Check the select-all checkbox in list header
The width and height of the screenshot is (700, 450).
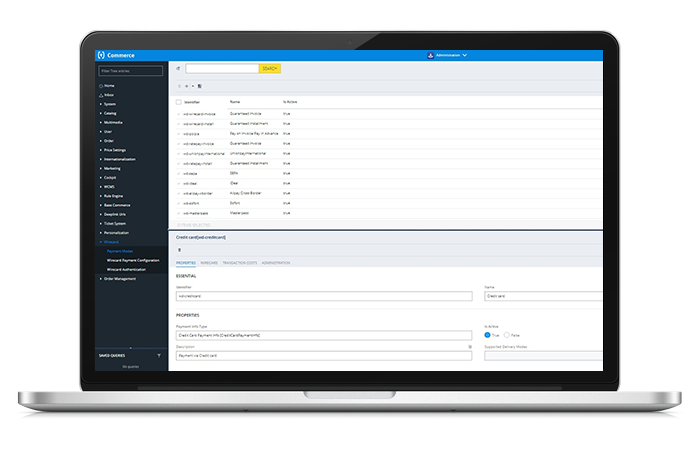(x=179, y=102)
